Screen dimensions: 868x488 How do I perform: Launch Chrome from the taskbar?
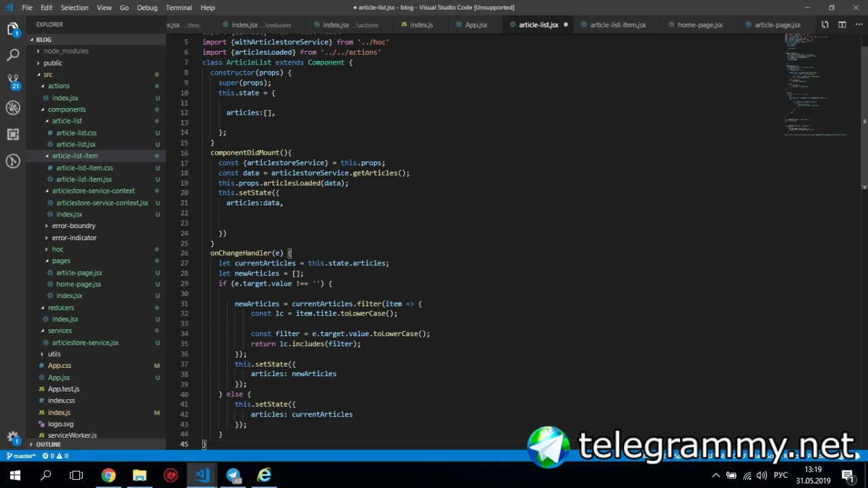pyautogui.click(x=108, y=475)
